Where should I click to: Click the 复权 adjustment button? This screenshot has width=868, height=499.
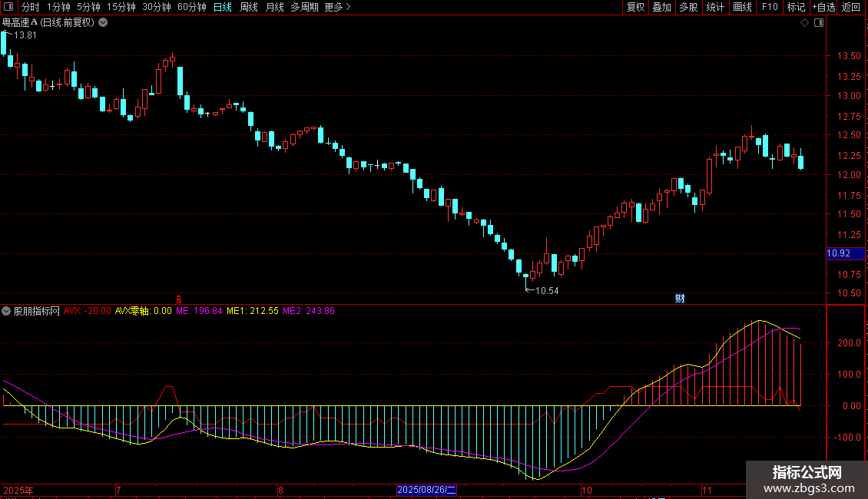[636, 8]
